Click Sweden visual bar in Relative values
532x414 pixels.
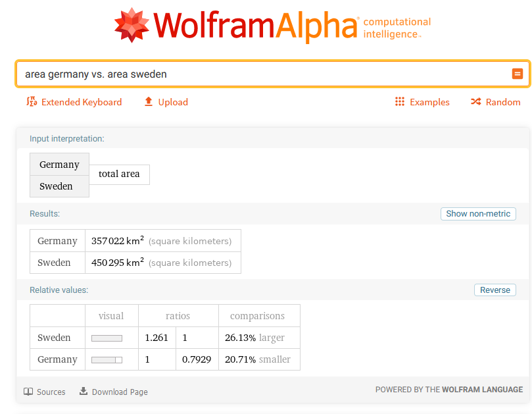(107, 338)
